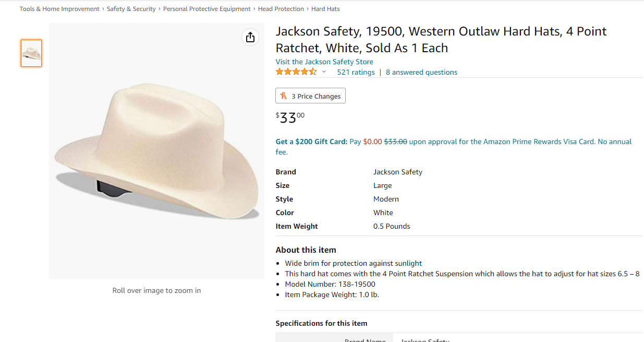The width and height of the screenshot is (644, 342).
Task: Click the share icon on product image
Action: pos(250,37)
